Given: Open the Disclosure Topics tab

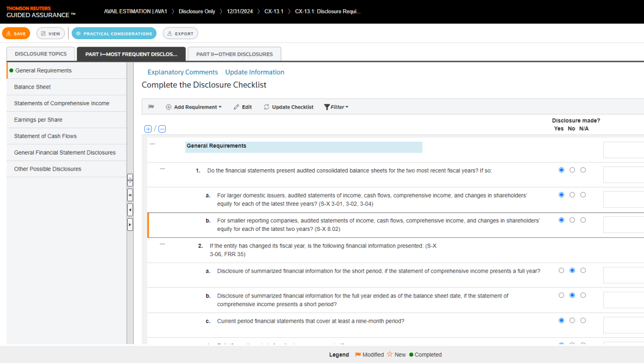Looking at the screenshot, I should click(x=41, y=54).
